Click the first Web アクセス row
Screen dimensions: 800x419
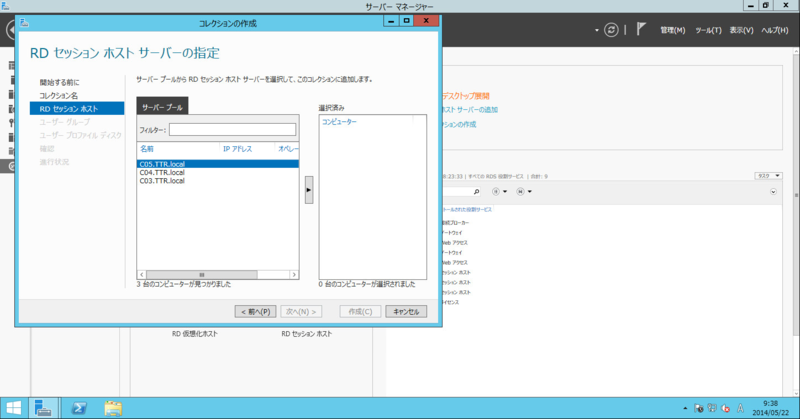click(455, 243)
